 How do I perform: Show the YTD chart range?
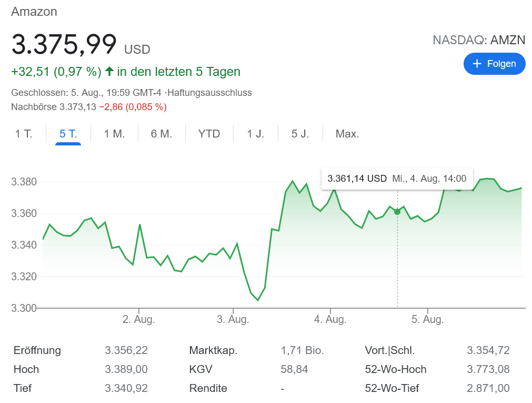[x=209, y=134]
